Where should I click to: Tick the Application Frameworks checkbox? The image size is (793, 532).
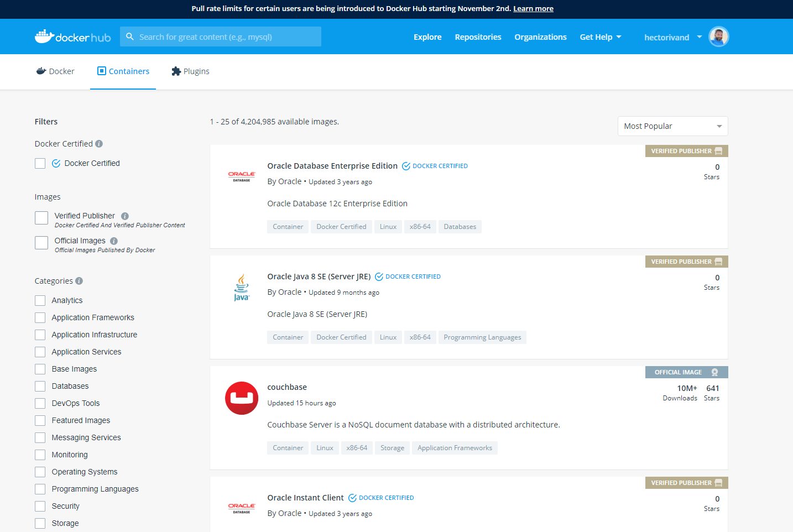pyautogui.click(x=40, y=317)
